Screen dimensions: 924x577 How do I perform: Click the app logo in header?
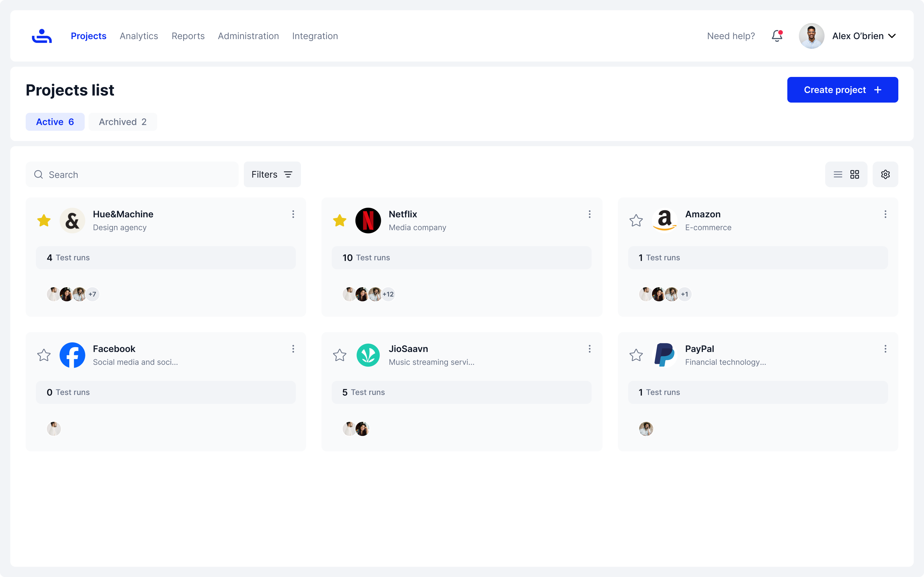[42, 36]
